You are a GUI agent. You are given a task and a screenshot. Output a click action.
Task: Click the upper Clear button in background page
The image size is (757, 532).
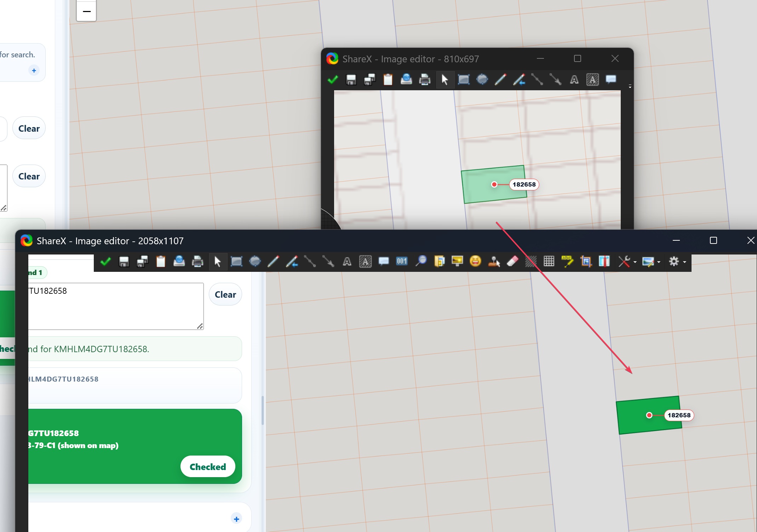pos(29,128)
